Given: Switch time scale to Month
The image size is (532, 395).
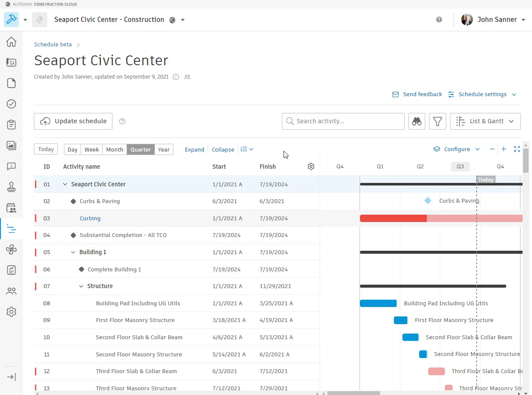Looking at the screenshot, I should click(115, 149).
